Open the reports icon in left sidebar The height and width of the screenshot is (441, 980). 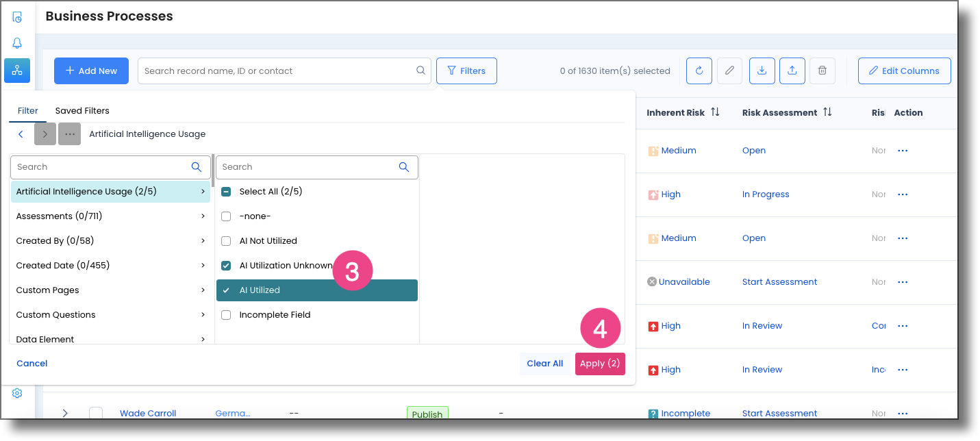pos(17,16)
